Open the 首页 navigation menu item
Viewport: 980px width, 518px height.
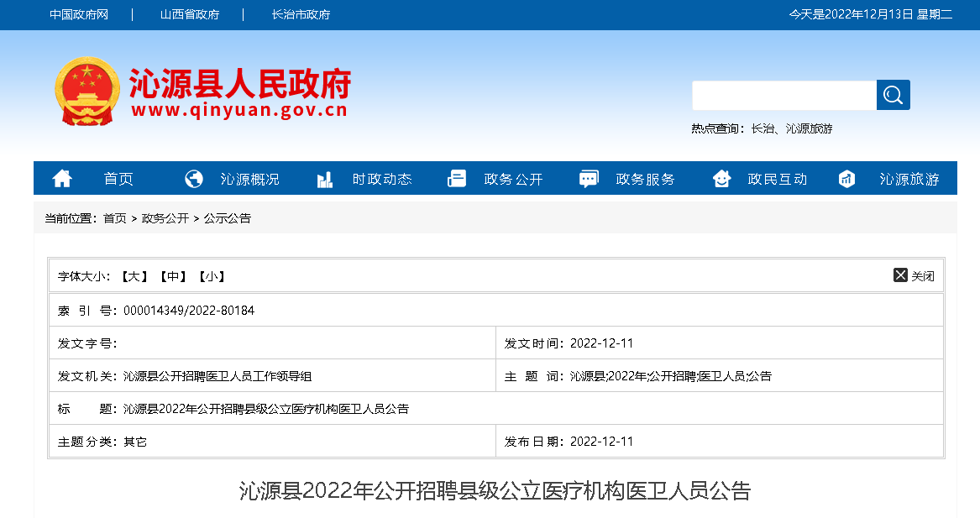pyautogui.click(x=118, y=180)
